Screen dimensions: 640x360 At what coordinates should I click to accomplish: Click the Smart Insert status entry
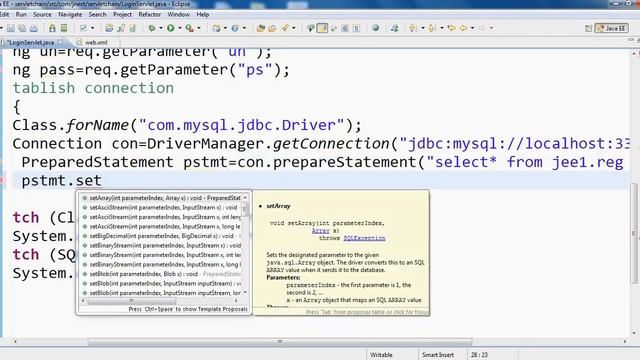click(438, 355)
